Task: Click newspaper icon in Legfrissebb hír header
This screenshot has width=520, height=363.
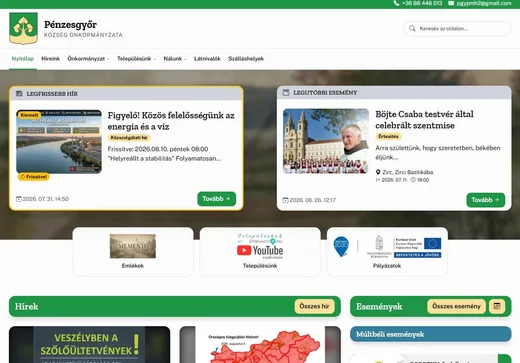Action: pyautogui.click(x=19, y=94)
